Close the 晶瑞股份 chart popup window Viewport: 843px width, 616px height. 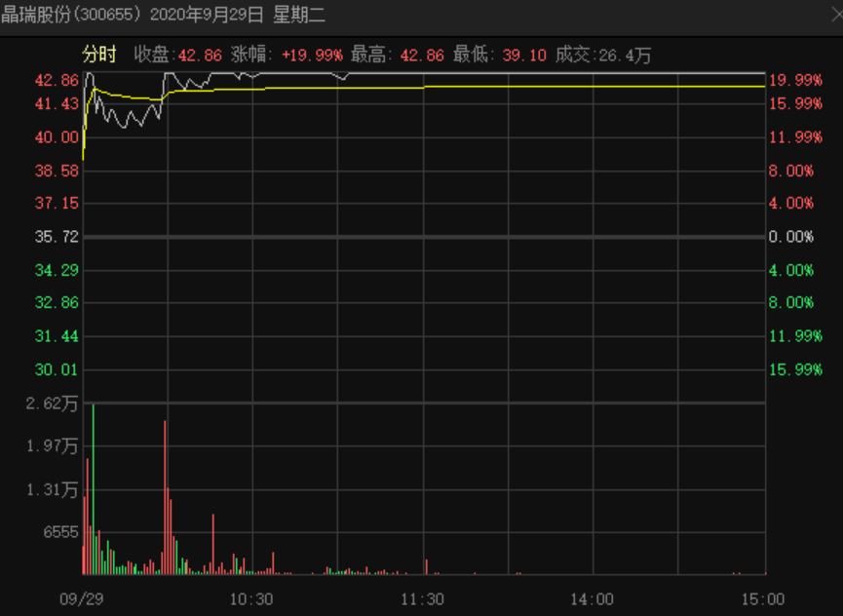tap(837, 15)
